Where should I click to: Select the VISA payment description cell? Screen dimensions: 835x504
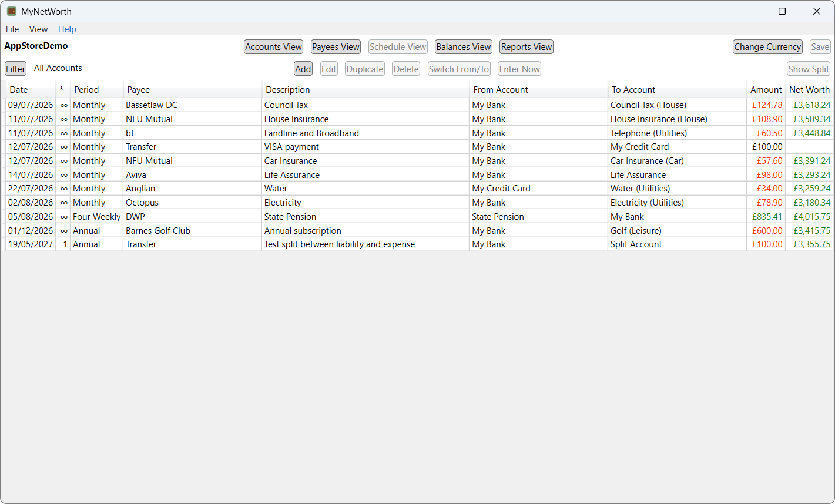pos(365,147)
